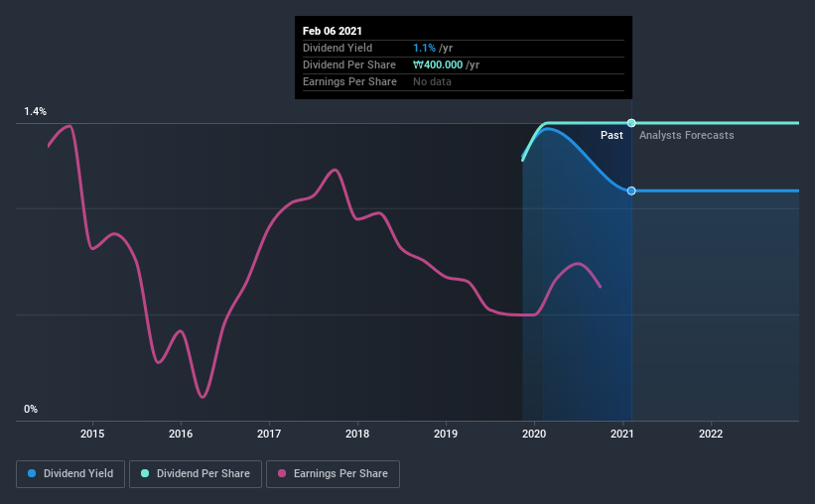Click the Analysts Forecasts label
The width and height of the screenshot is (815, 504).
[687, 135]
